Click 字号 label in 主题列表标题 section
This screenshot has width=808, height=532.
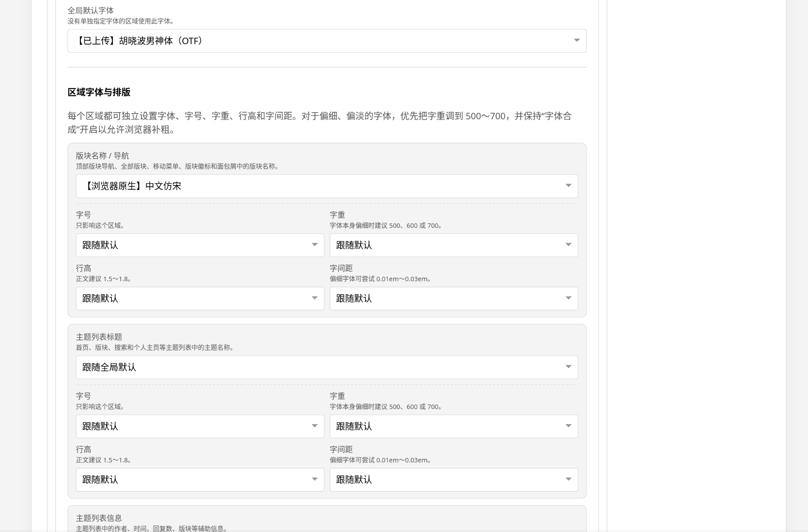click(x=84, y=396)
